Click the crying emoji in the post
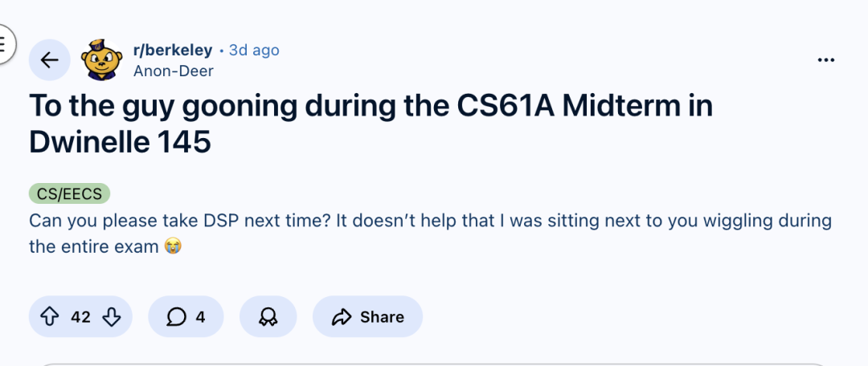Image resolution: width=868 pixels, height=366 pixels. pyautogui.click(x=172, y=246)
